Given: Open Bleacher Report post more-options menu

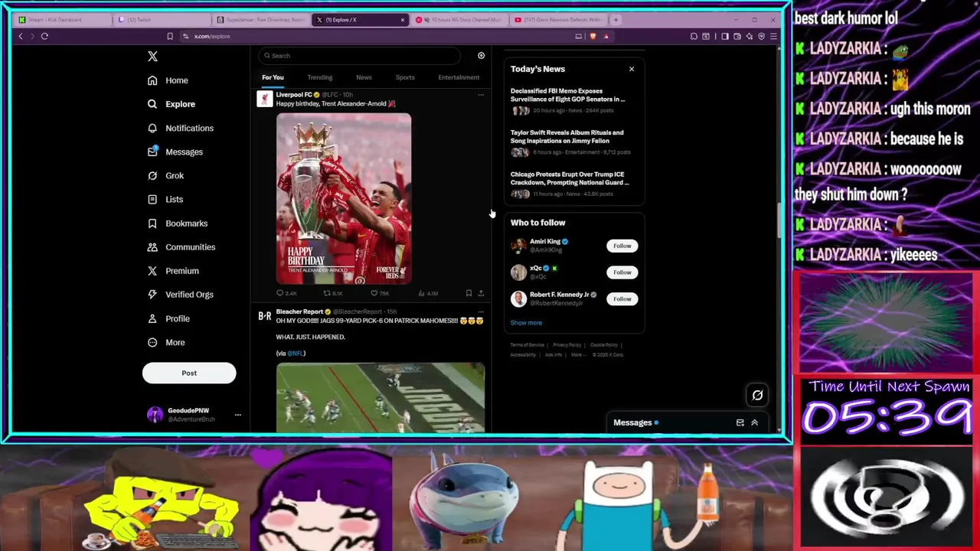Looking at the screenshot, I should [481, 311].
